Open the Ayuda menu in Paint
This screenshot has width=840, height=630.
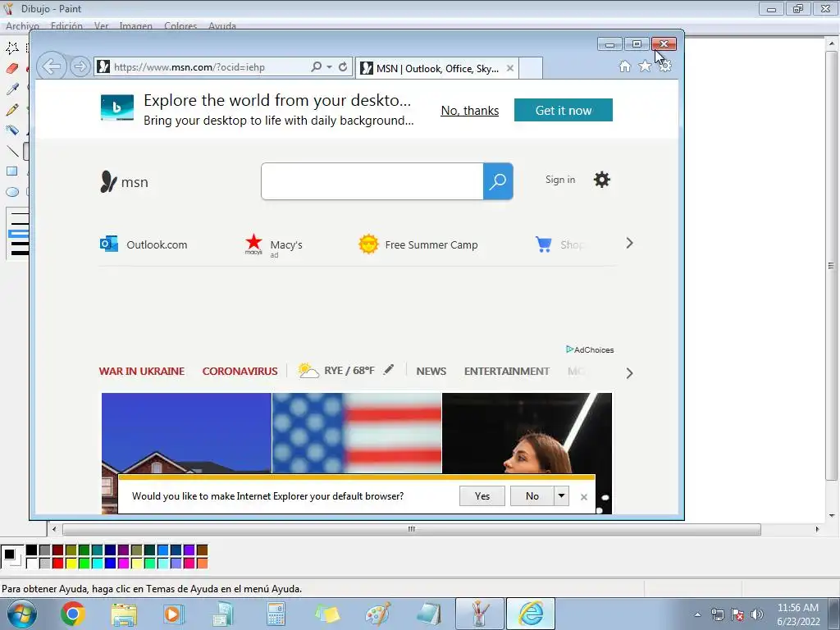tap(221, 25)
